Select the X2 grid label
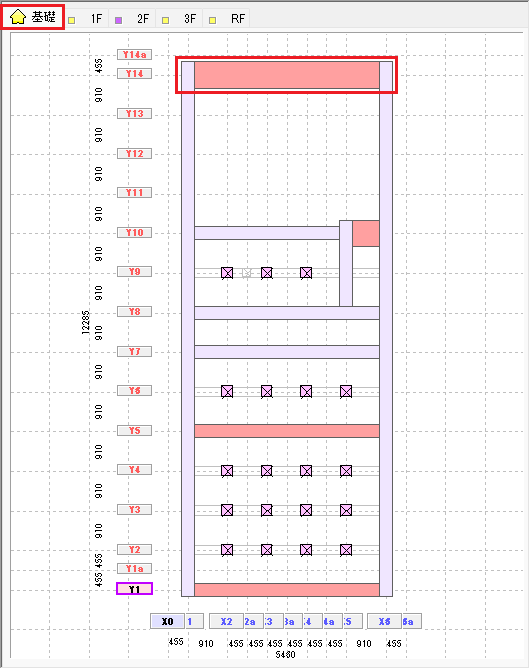This screenshot has height=669, width=530. tap(226, 621)
